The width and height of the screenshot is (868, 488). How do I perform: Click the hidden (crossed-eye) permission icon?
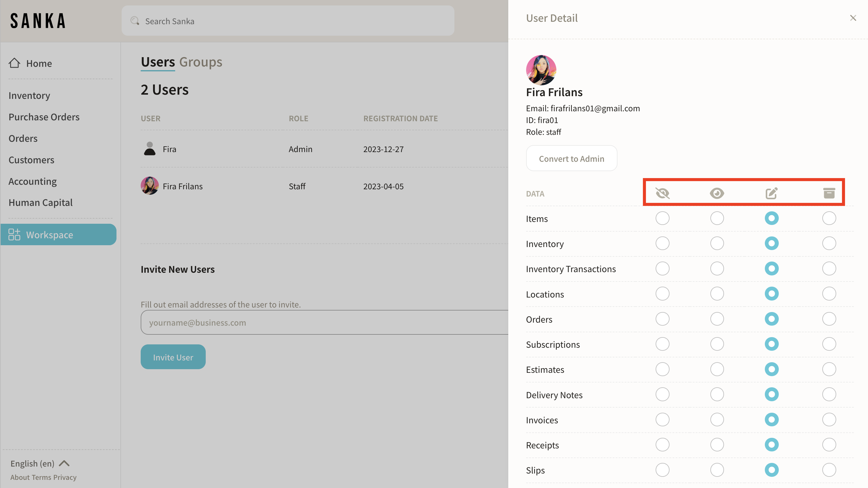coord(662,193)
